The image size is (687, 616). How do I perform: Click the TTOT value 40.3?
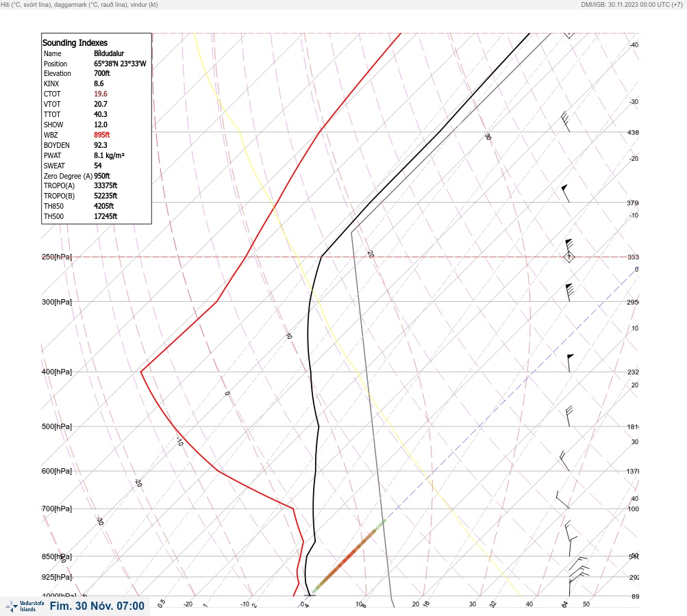pyautogui.click(x=101, y=114)
